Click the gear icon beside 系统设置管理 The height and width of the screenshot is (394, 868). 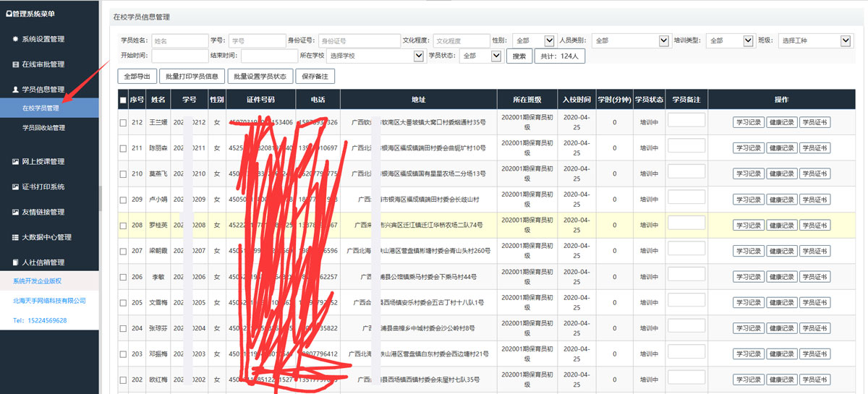[15, 39]
